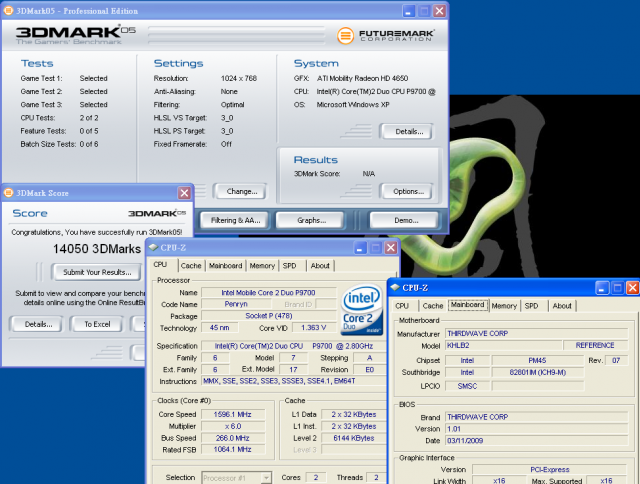Click the 45 nm technology value
Image resolution: width=640 pixels, height=484 pixels.
220,328
